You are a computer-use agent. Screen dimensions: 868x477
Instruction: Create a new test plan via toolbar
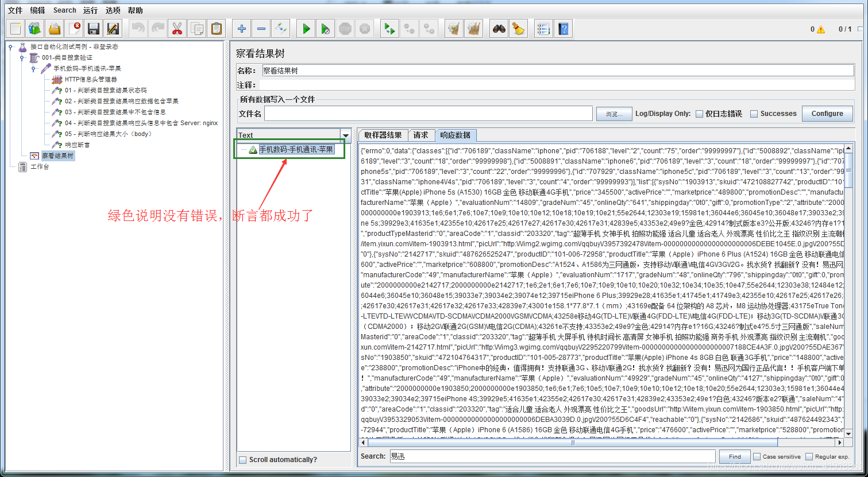tap(16, 28)
